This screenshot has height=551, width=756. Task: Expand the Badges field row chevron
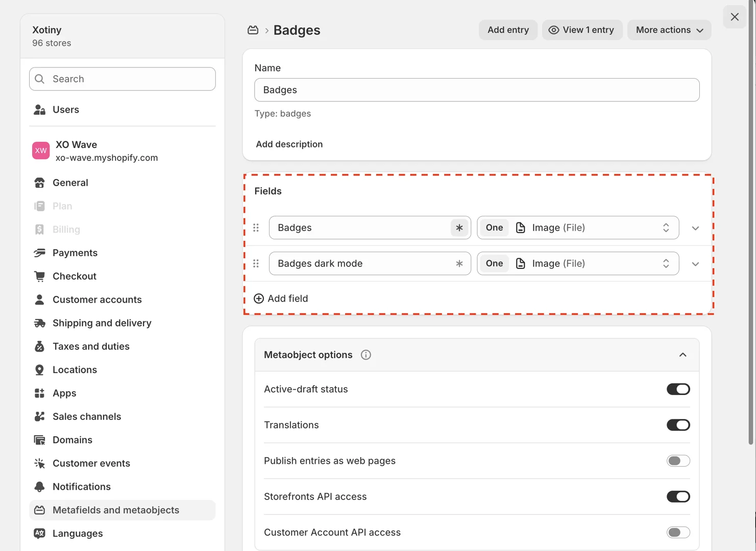tap(695, 228)
